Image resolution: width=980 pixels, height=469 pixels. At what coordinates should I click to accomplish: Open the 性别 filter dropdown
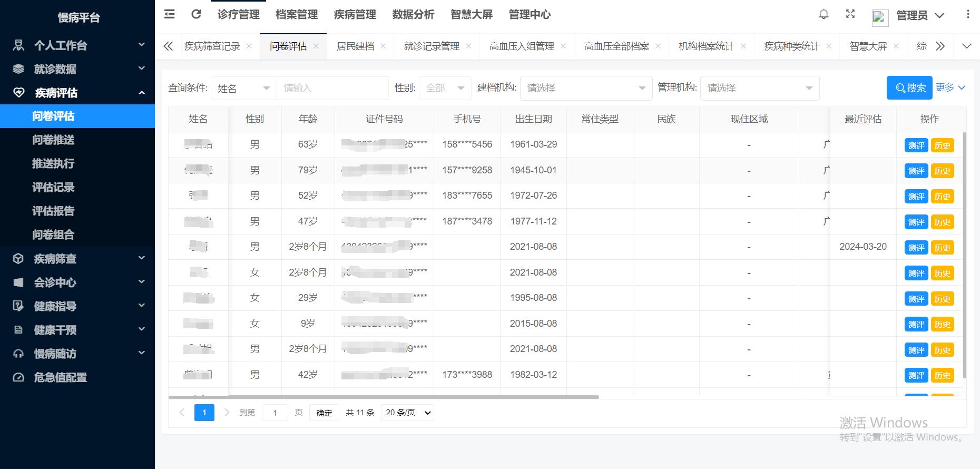tap(445, 88)
